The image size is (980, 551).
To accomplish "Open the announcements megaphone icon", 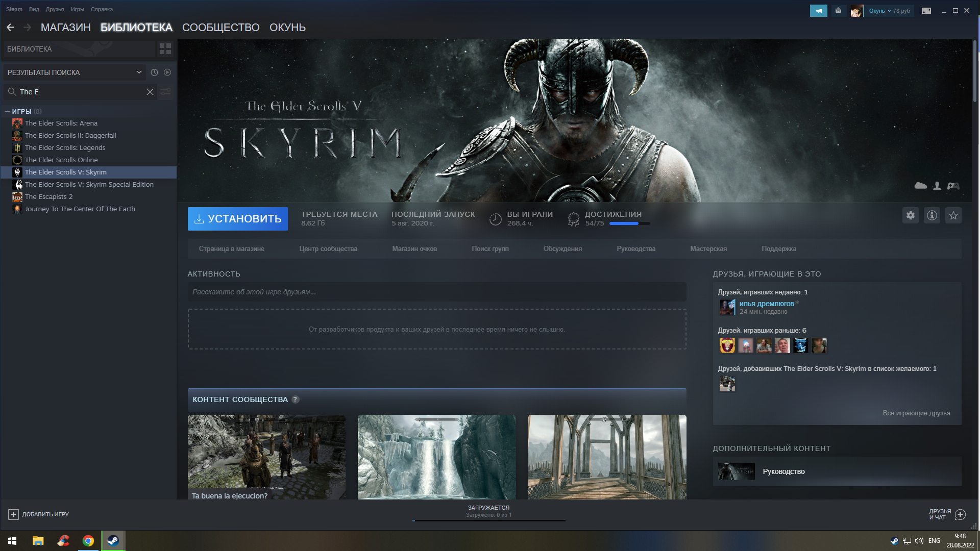I will click(x=818, y=11).
